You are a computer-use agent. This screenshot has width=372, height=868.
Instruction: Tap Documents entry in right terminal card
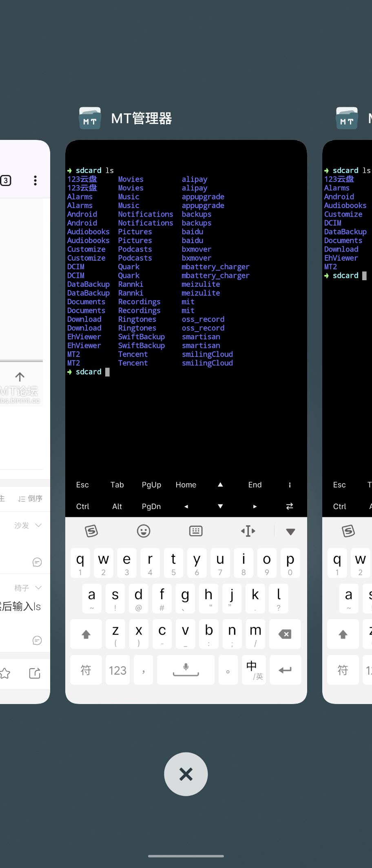pyautogui.click(x=343, y=241)
